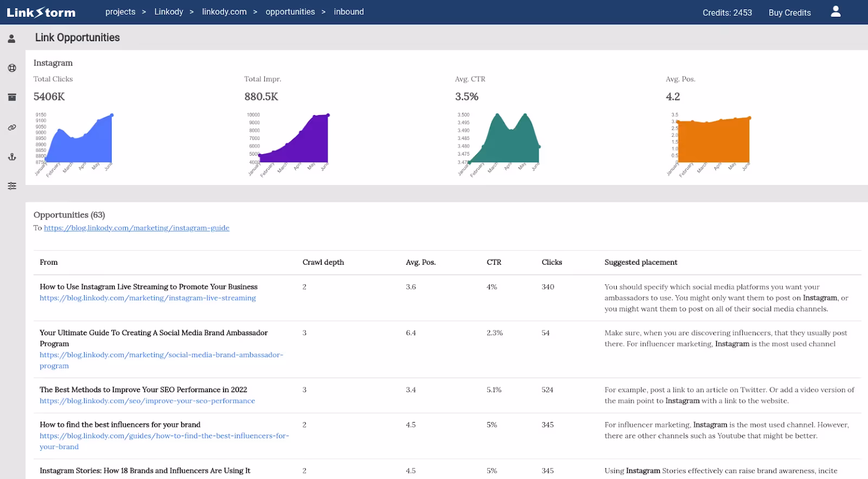
Task: Click Opportunities (63) heading
Action: pos(69,215)
